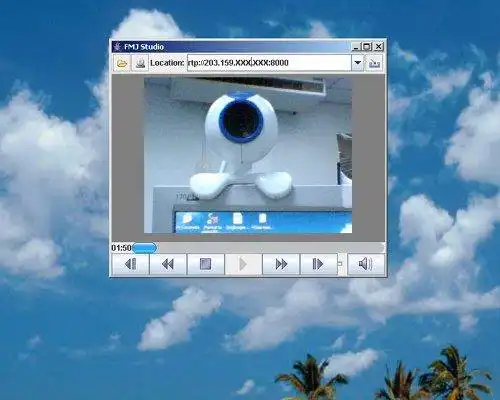Click the 01:50 elapsed time label
Viewport: 500px width, 400px height.
pos(121,248)
